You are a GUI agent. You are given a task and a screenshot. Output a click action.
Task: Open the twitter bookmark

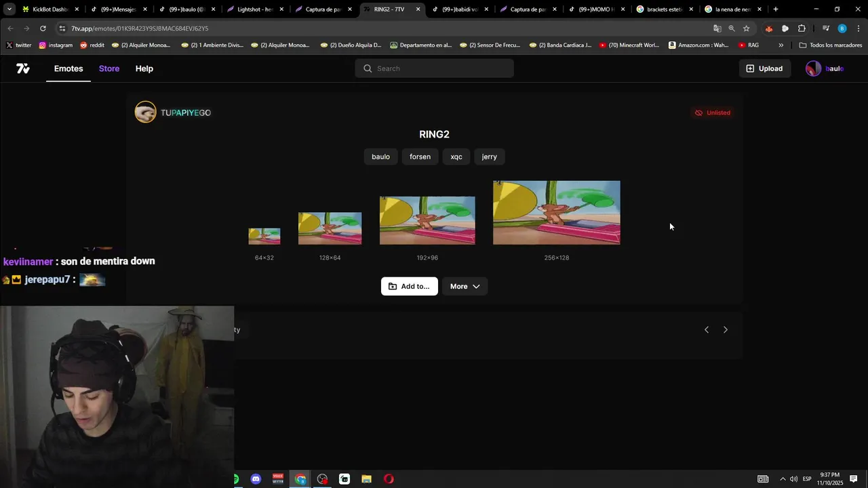(x=18, y=45)
